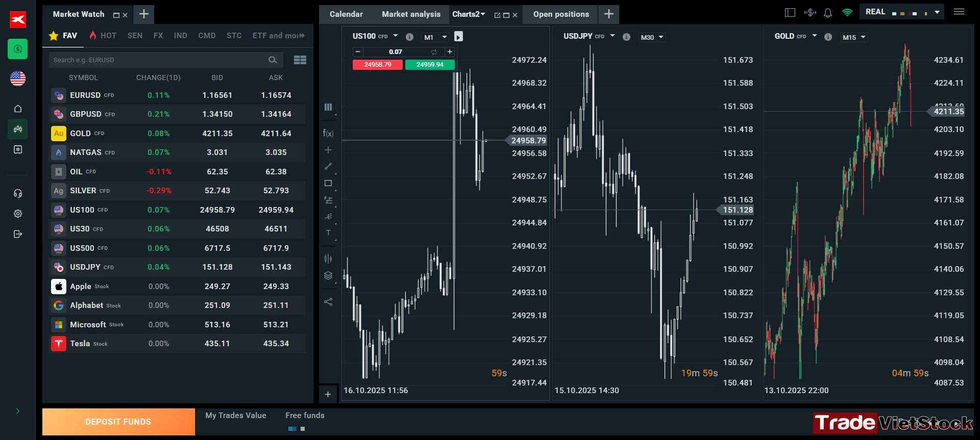This screenshot has height=440, width=980.
Task: Add new tab after Open positions
Action: tap(609, 14)
